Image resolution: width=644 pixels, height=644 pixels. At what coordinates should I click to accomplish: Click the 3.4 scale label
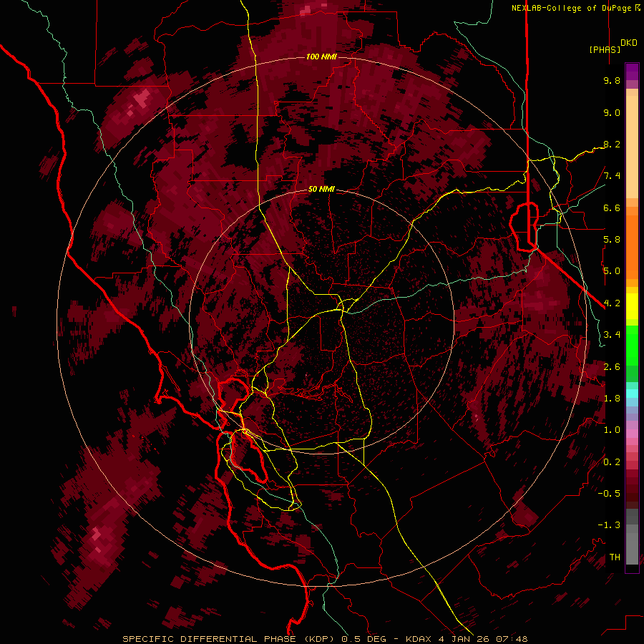(612, 335)
